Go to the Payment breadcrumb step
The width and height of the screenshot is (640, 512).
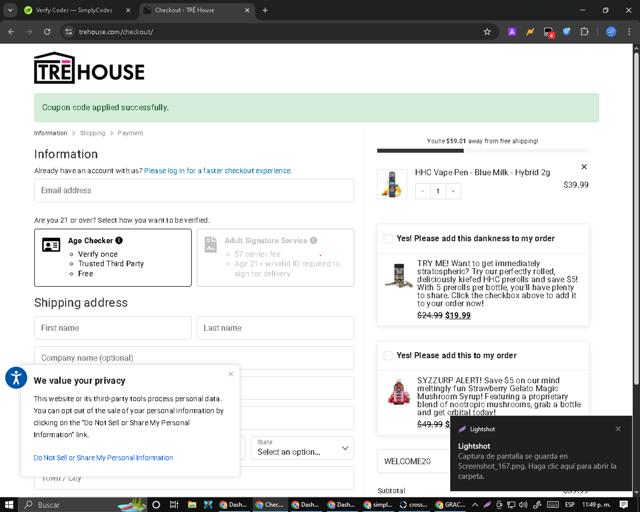(130, 133)
